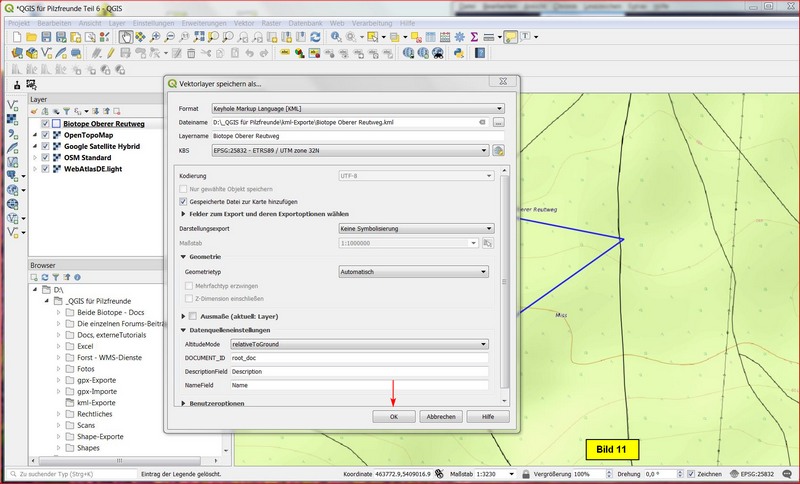Browse for file with the ... button
Image resolution: width=800 pixels, height=484 pixels.
pyautogui.click(x=498, y=122)
